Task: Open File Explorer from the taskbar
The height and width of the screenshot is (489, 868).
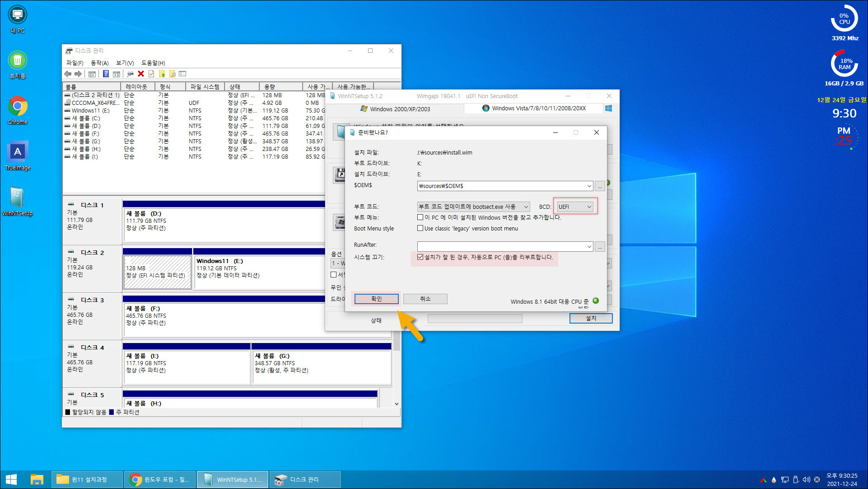Action: 37,480
